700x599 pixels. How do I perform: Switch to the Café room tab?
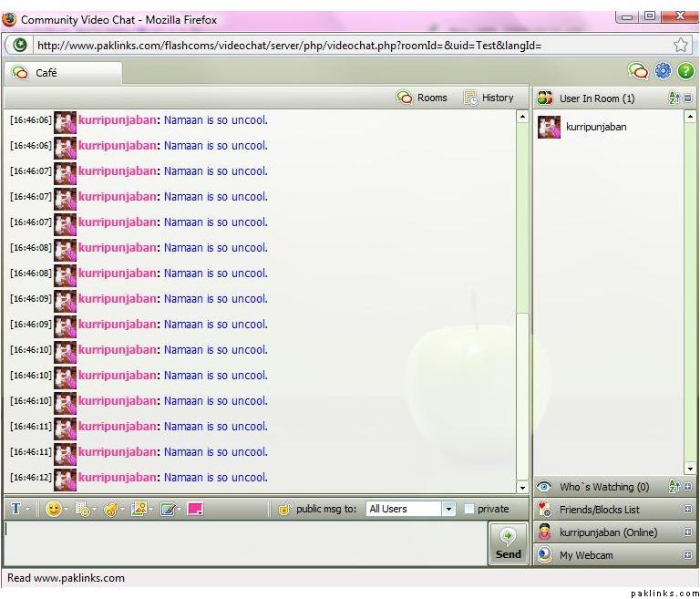pyautogui.click(x=46, y=73)
